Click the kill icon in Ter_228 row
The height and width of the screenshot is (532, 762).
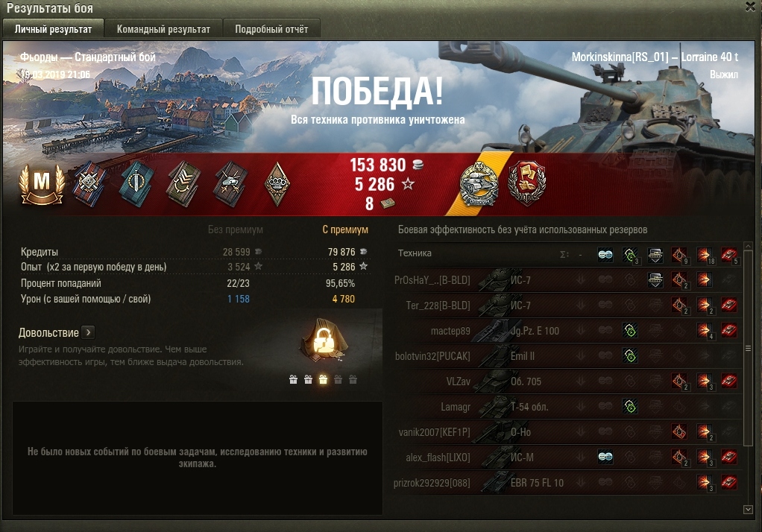729,305
